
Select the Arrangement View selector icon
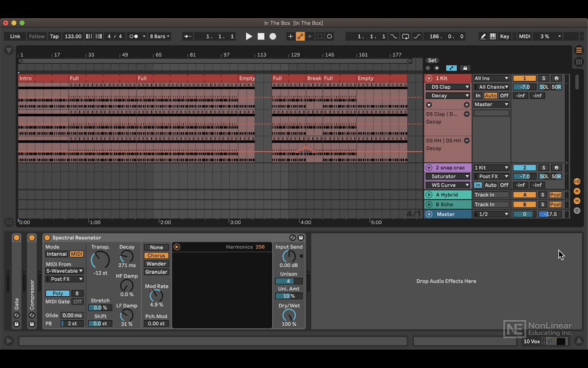point(579,50)
